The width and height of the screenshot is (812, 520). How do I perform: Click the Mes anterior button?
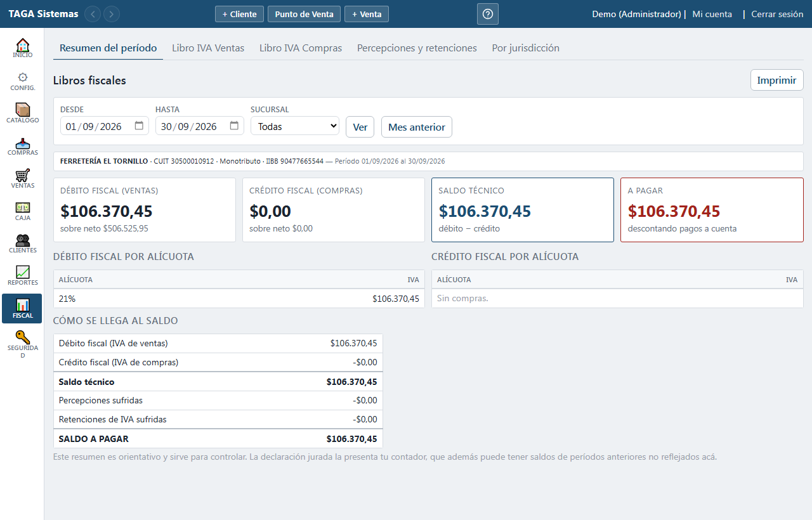417,127
